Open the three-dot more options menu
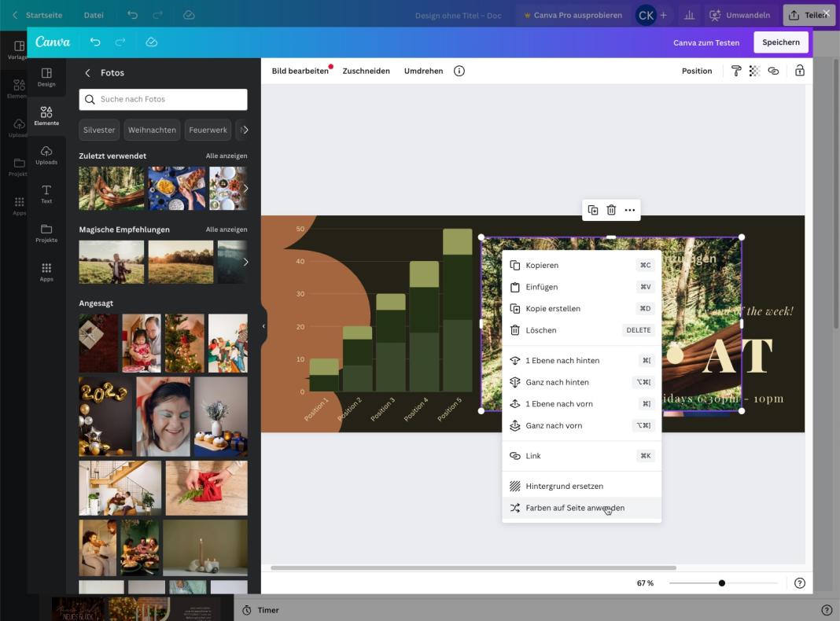 (x=629, y=210)
